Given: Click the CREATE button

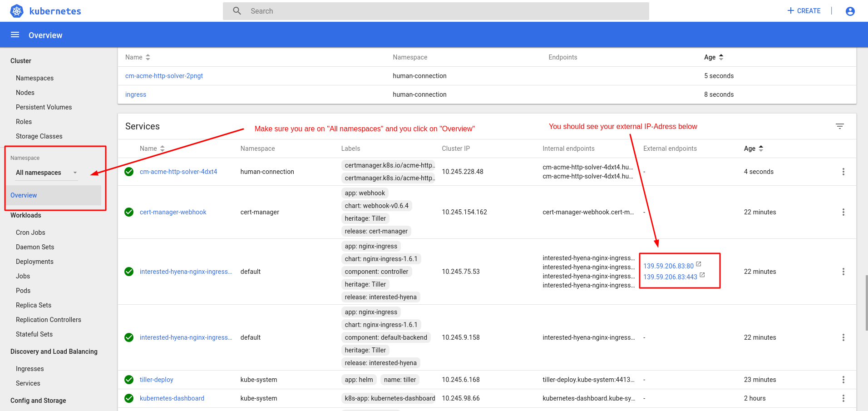Looking at the screenshot, I should 804,10.
